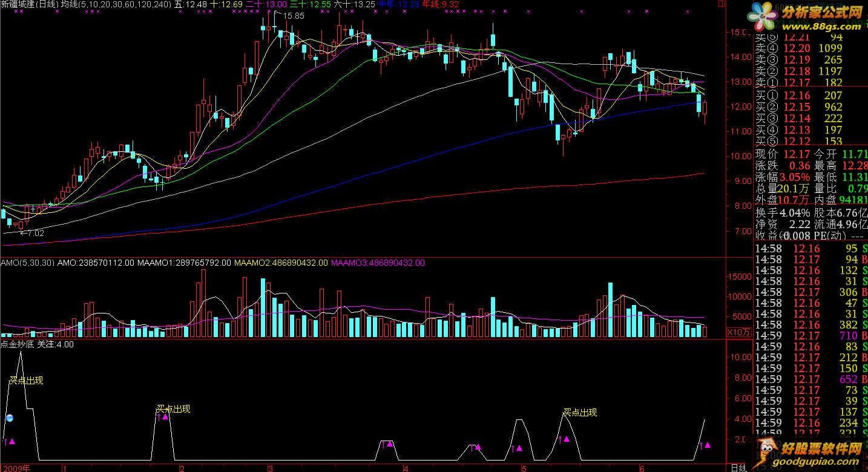
Task: Click the small box icon atop price axis
Action: click(722, 4)
